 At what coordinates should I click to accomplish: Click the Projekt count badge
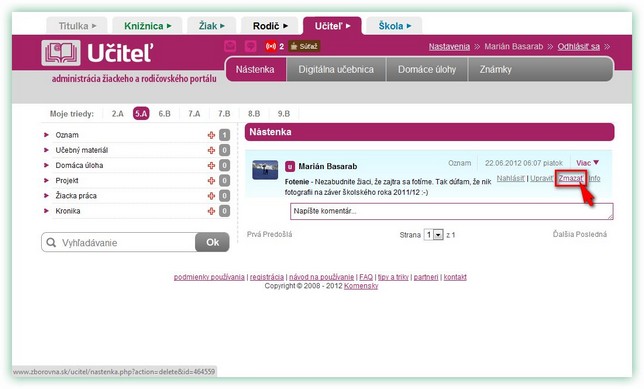point(224,181)
